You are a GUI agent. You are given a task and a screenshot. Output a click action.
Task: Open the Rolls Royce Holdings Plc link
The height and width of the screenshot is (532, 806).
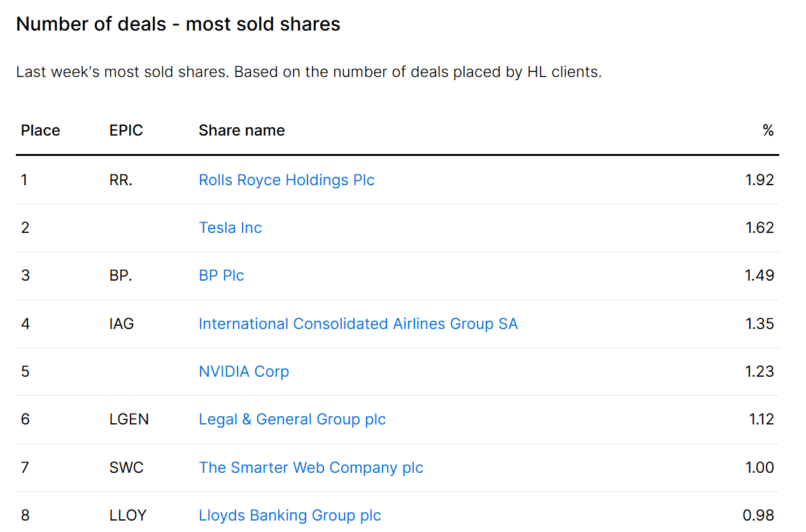286,180
